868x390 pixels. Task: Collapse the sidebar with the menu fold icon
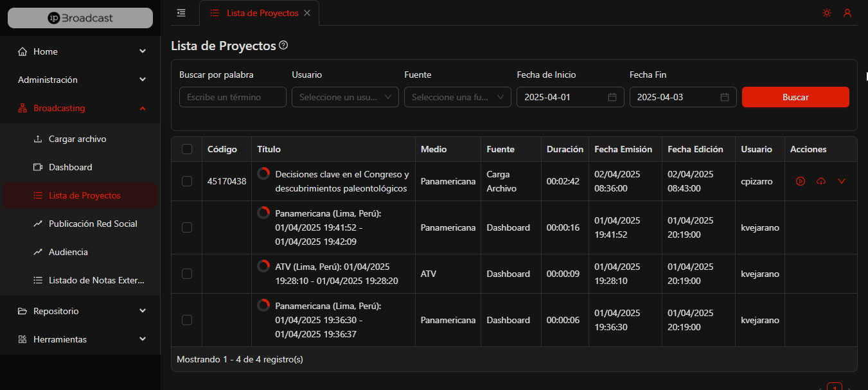(x=182, y=13)
